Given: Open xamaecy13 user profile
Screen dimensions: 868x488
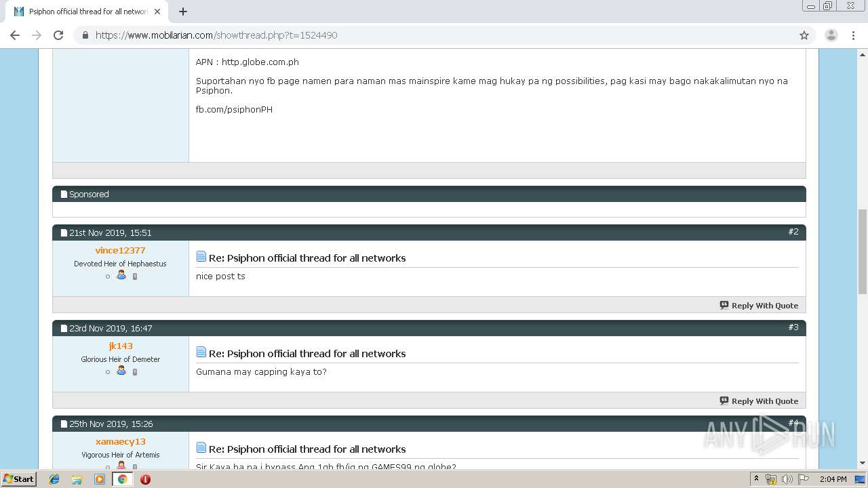Looking at the screenshot, I should click(121, 441).
